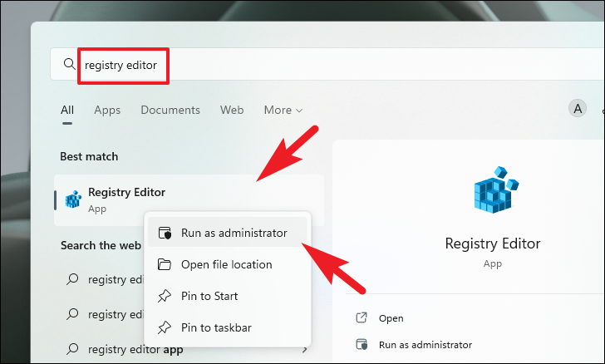This screenshot has height=364, width=605.
Task: Click Run as administrator in preview pane
Action: tap(425, 345)
